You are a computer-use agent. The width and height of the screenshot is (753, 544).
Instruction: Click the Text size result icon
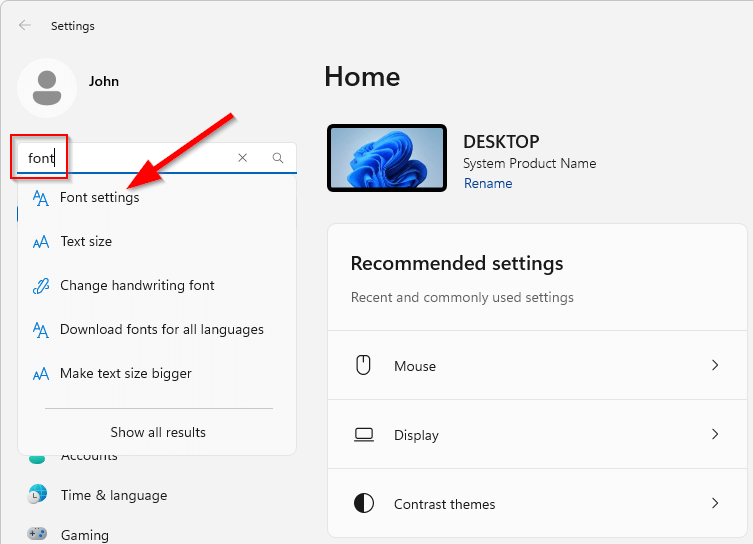41,242
